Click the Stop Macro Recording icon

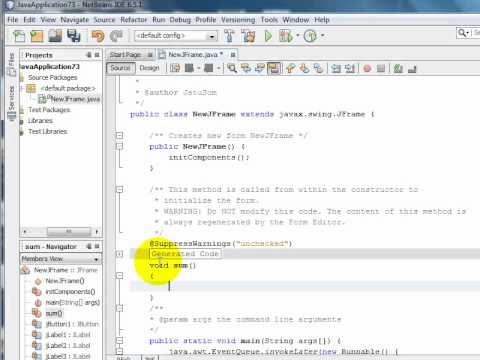(381, 69)
